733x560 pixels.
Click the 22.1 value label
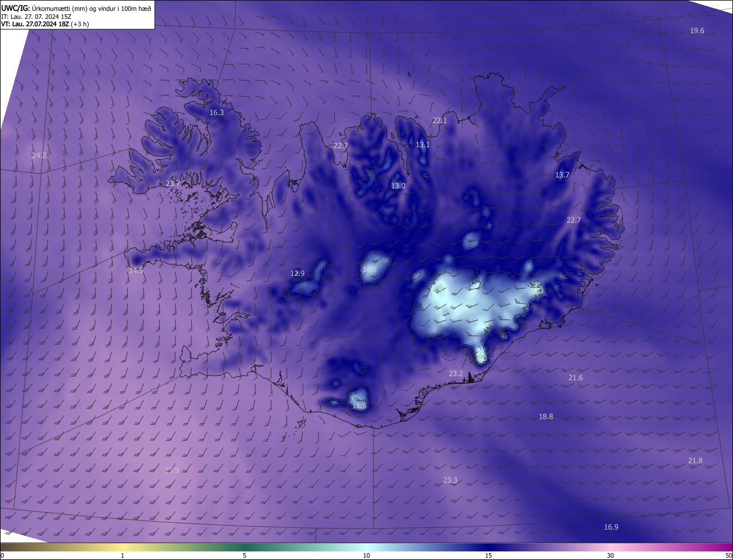[439, 121]
